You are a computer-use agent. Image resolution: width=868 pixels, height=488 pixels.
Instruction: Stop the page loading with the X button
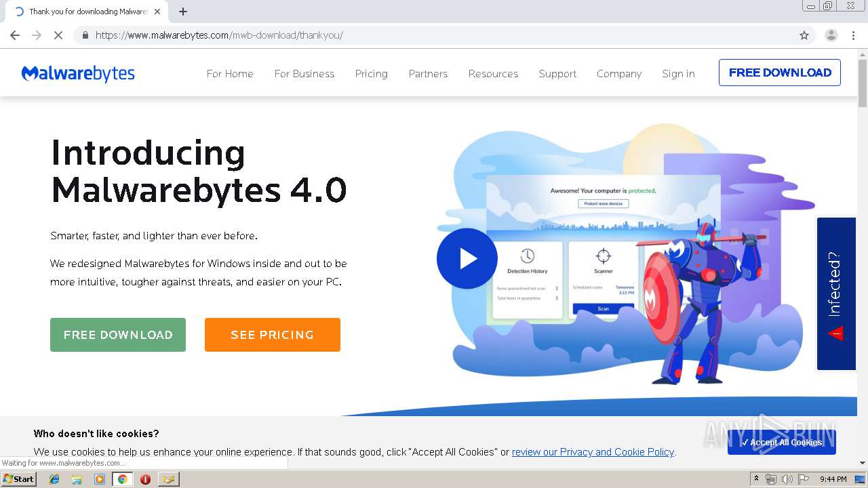tap(58, 35)
